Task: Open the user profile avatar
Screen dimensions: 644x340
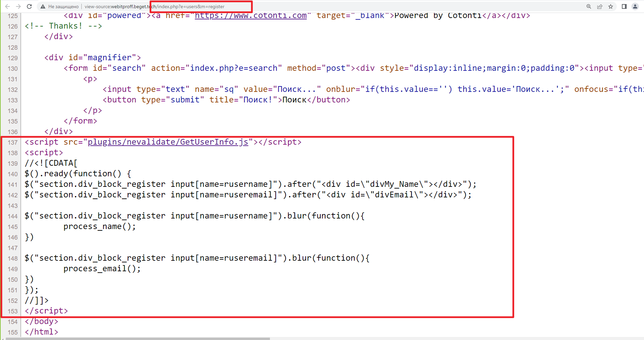Action: (x=635, y=6)
